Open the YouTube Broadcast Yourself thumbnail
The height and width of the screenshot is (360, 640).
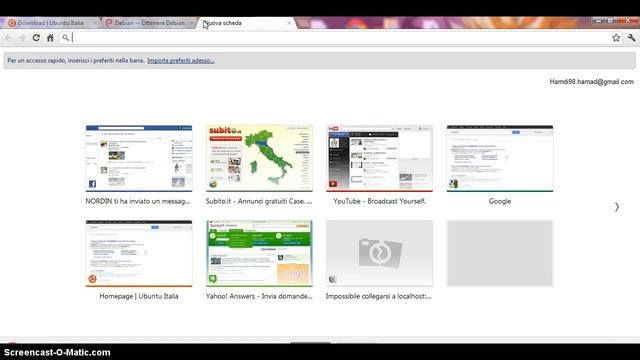coord(379,158)
